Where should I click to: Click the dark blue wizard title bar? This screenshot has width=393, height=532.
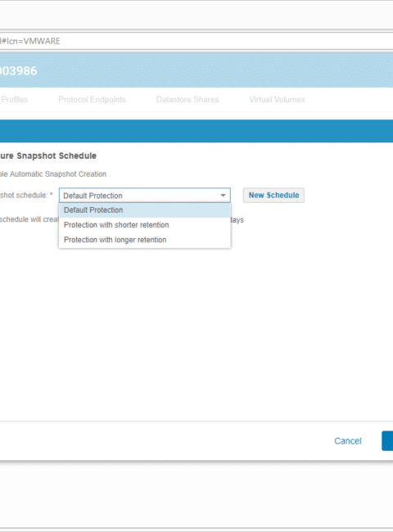[x=196, y=131]
